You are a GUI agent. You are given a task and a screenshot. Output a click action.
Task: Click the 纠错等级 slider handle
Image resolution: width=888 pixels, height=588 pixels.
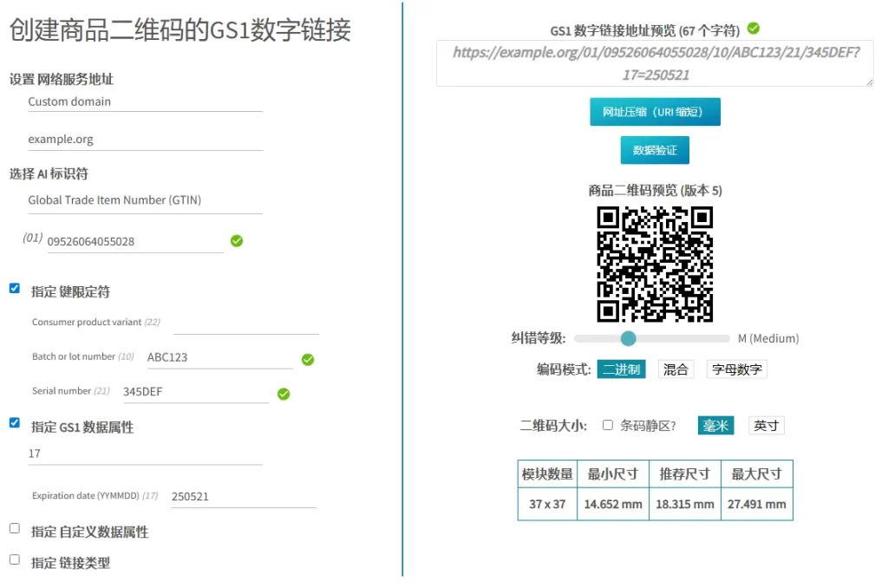tap(629, 338)
